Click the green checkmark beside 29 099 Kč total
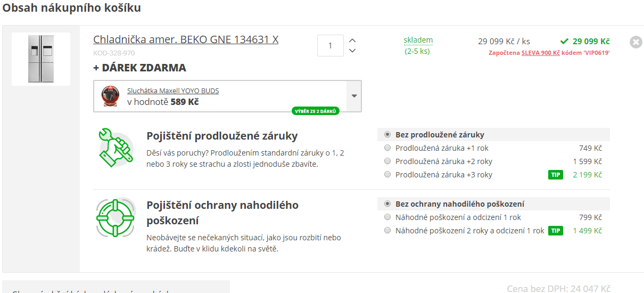This screenshot has width=644, height=293. coord(565,41)
